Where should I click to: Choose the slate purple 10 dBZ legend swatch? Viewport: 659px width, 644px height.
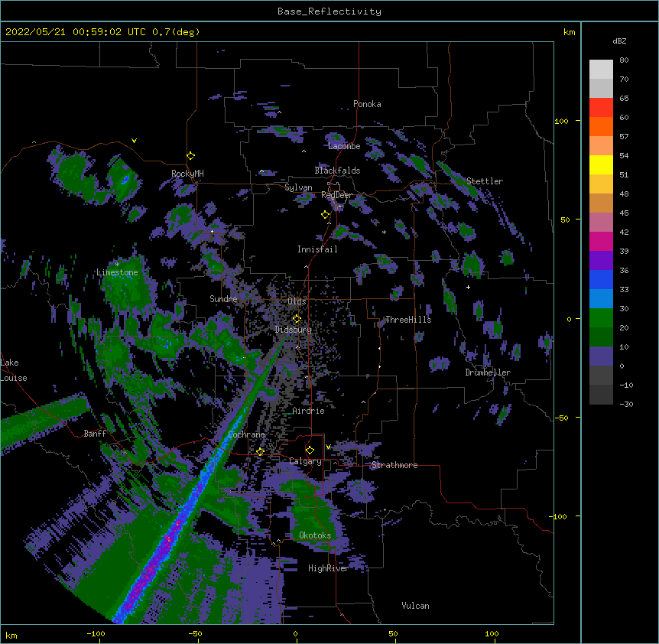click(x=601, y=356)
